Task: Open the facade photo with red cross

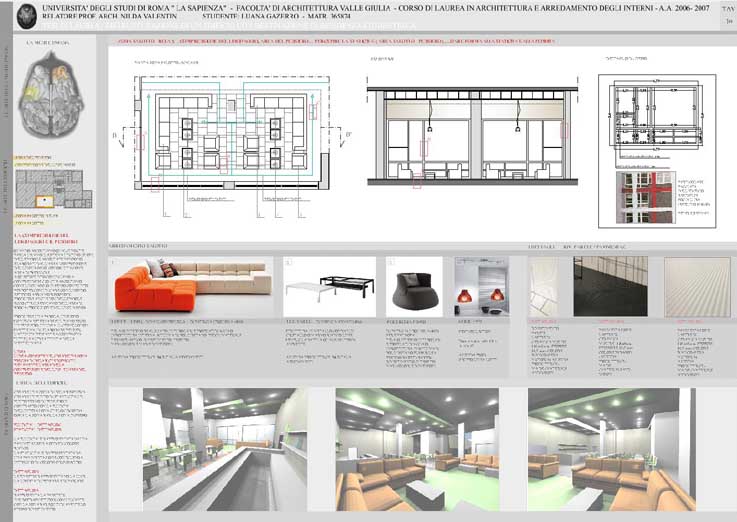Action: (646, 197)
